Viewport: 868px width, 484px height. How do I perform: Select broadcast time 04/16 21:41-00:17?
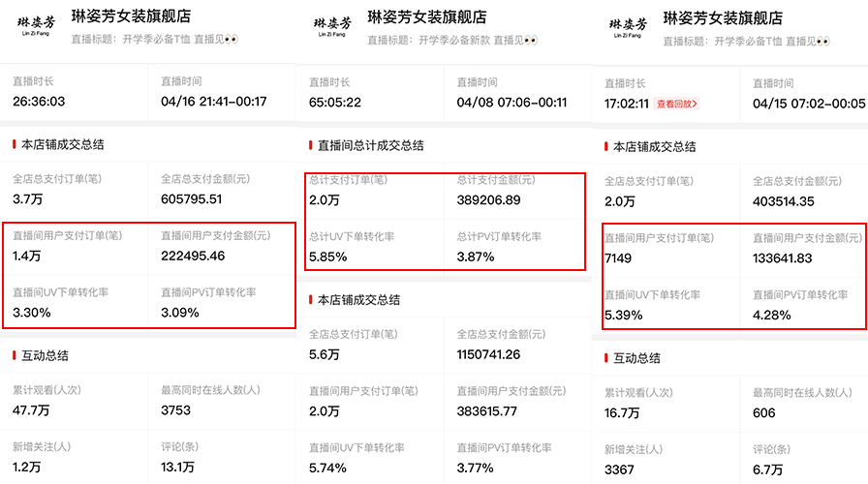214,102
